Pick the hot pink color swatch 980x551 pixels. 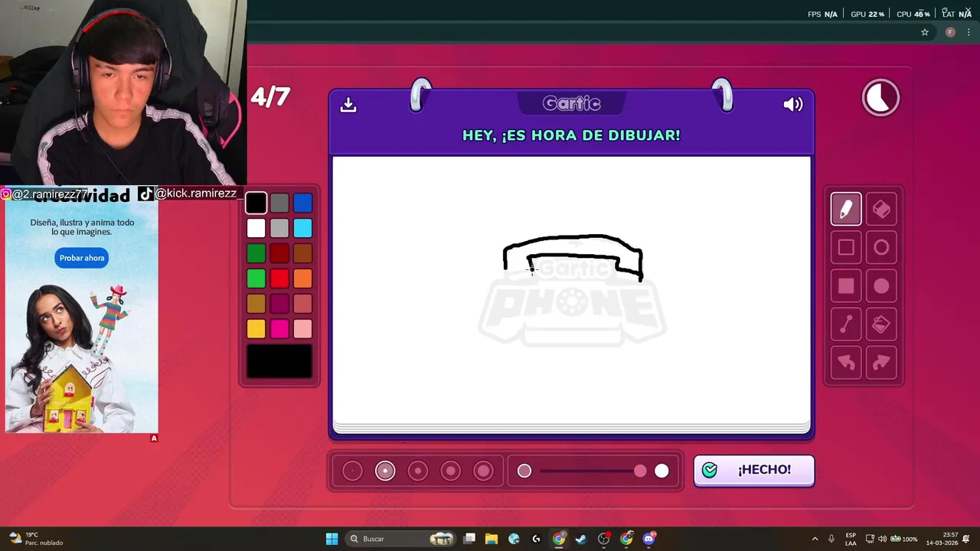tap(279, 329)
